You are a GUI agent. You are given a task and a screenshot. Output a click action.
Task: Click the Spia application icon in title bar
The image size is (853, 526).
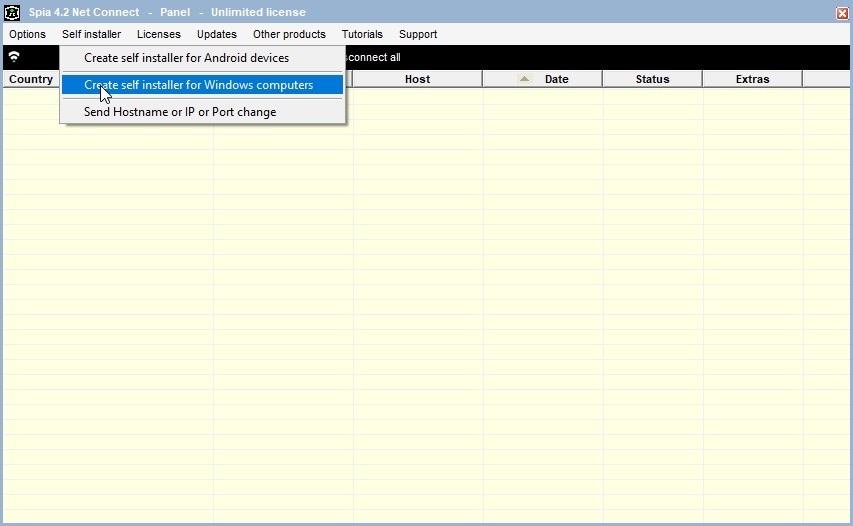(x=12, y=12)
